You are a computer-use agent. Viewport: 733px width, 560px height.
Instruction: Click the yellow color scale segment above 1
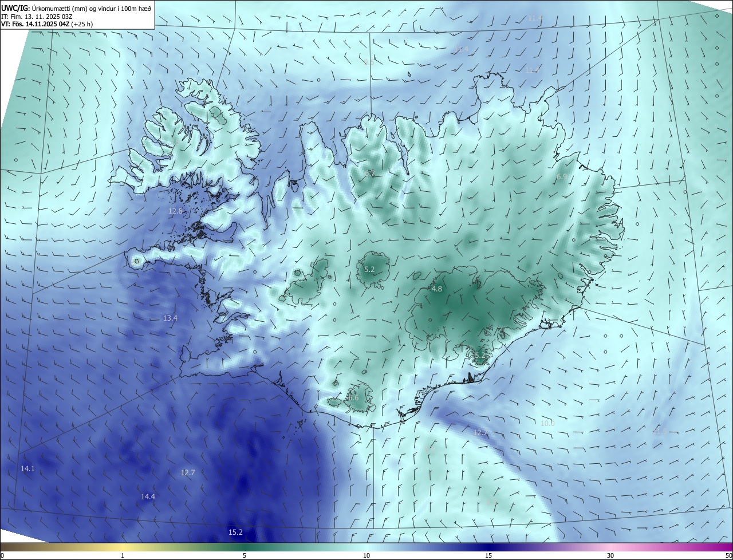pyautogui.click(x=123, y=547)
